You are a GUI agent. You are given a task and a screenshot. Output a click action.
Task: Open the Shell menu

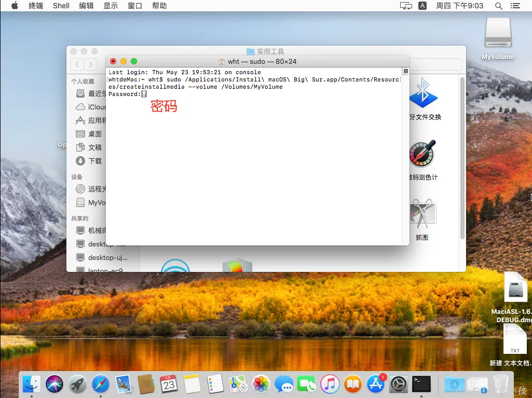tap(61, 5)
